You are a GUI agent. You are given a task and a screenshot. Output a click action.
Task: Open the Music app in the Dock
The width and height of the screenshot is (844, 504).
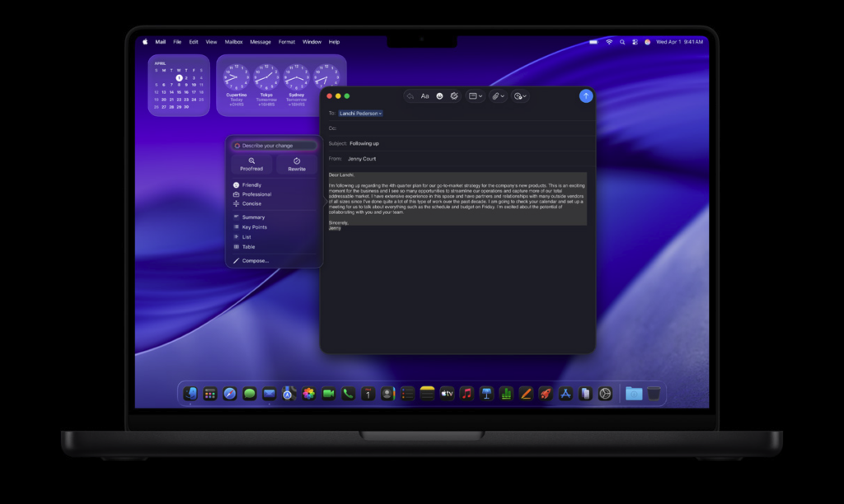pyautogui.click(x=467, y=394)
